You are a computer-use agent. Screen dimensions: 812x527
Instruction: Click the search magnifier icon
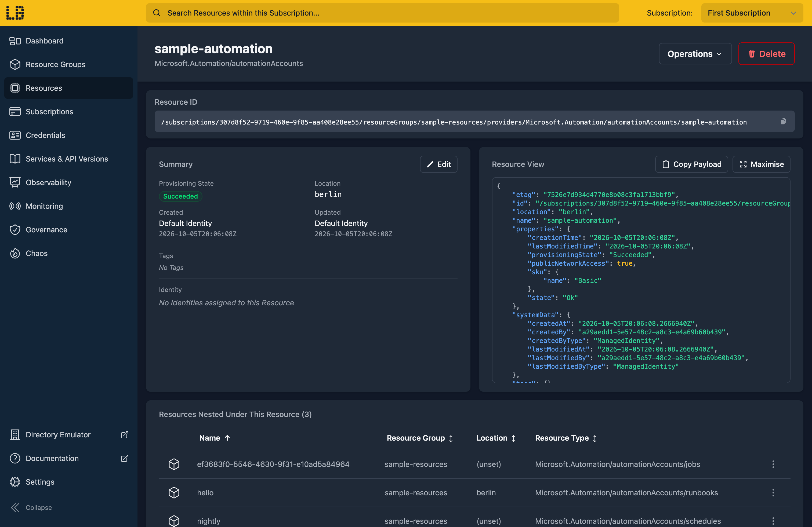[157, 13]
